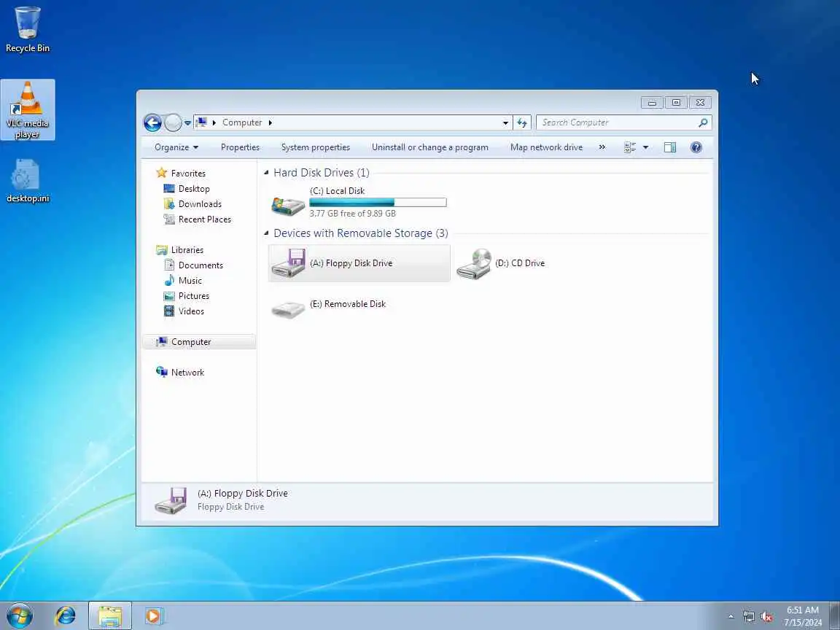The width and height of the screenshot is (840, 630).
Task: Click Computer breadcrumb in address bar
Action: (242, 122)
